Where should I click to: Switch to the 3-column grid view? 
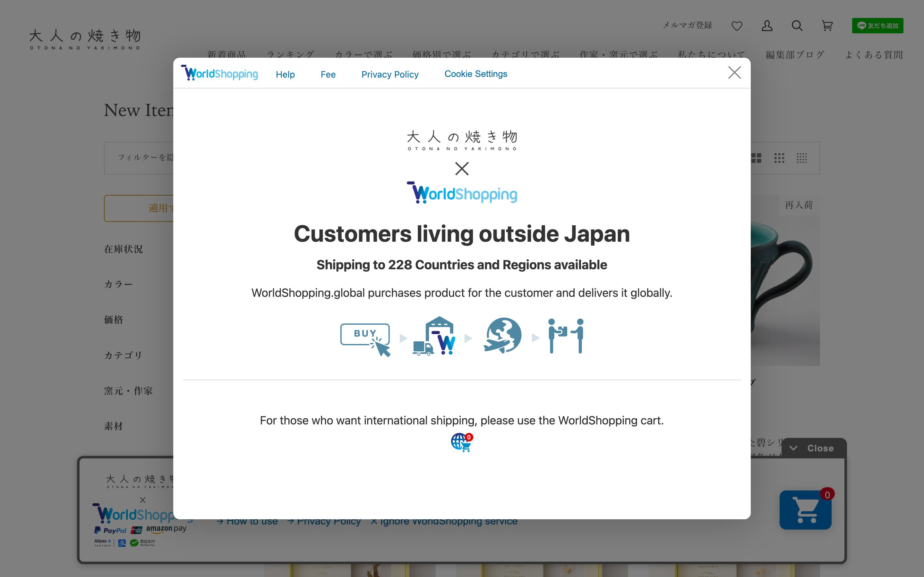point(780,158)
